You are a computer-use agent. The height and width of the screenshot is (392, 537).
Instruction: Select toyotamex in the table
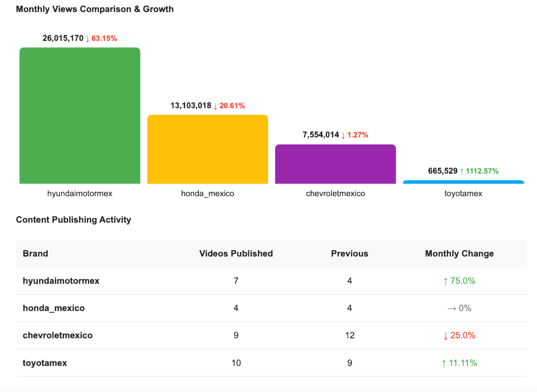point(45,363)
